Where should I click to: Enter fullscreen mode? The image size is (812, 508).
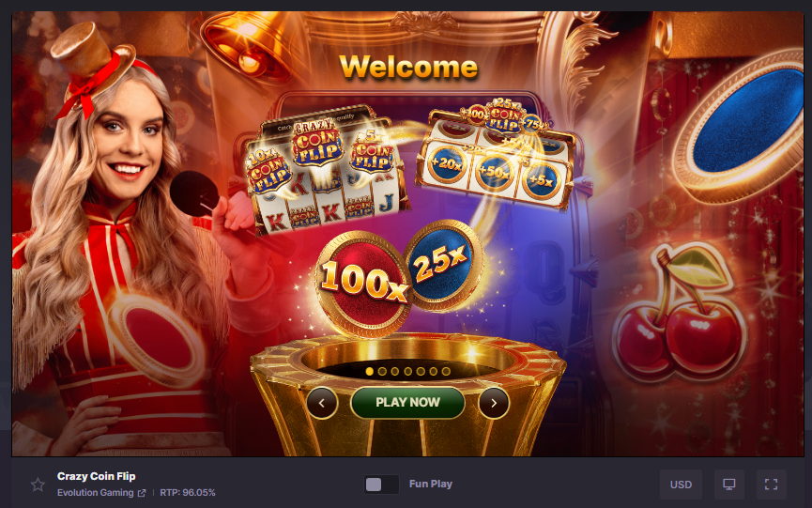(771, 485)
